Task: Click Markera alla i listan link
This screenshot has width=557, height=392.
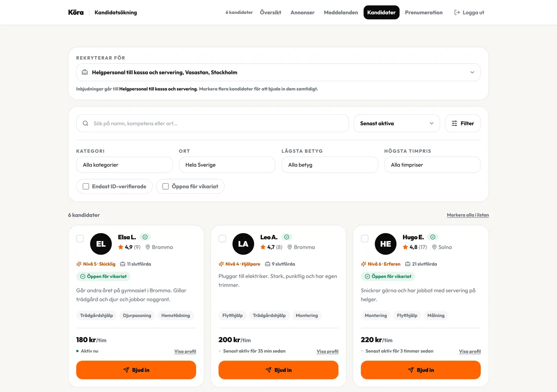Action: tap(468, 215)
